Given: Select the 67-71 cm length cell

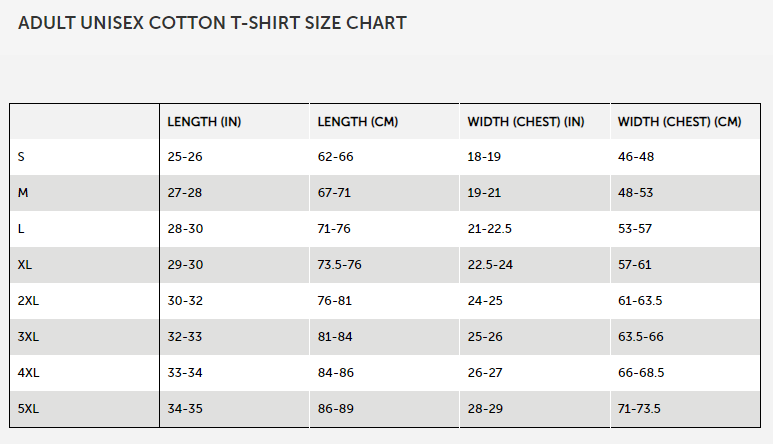Looking at the screenshot, I should pyautogui.click(x=335, y=193).
